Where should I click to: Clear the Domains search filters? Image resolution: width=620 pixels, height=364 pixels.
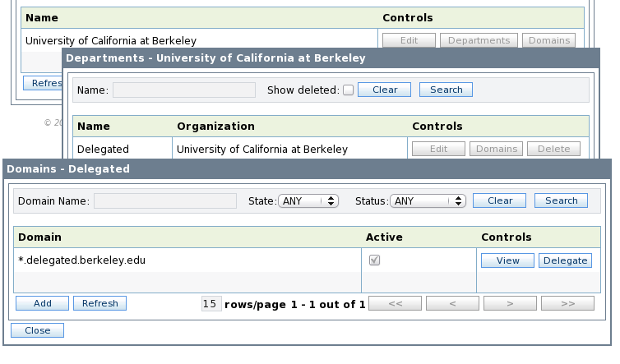pyautogui.click(x=499, y=200)
